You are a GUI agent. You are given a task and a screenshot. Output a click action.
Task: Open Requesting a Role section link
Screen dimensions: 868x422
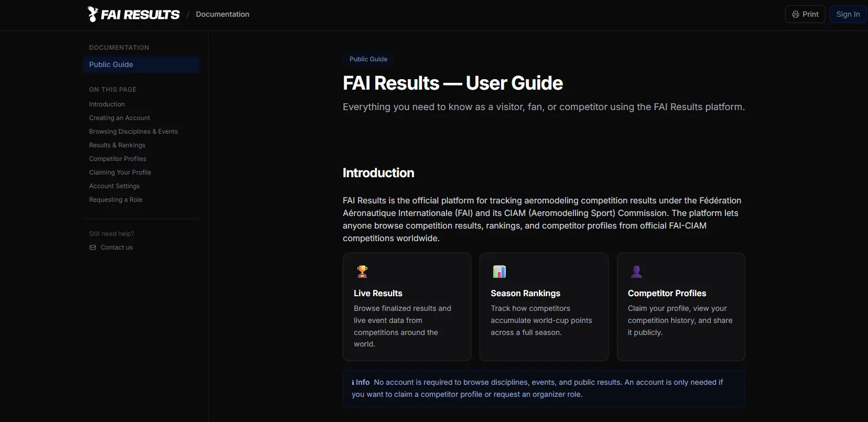(115, 200)
